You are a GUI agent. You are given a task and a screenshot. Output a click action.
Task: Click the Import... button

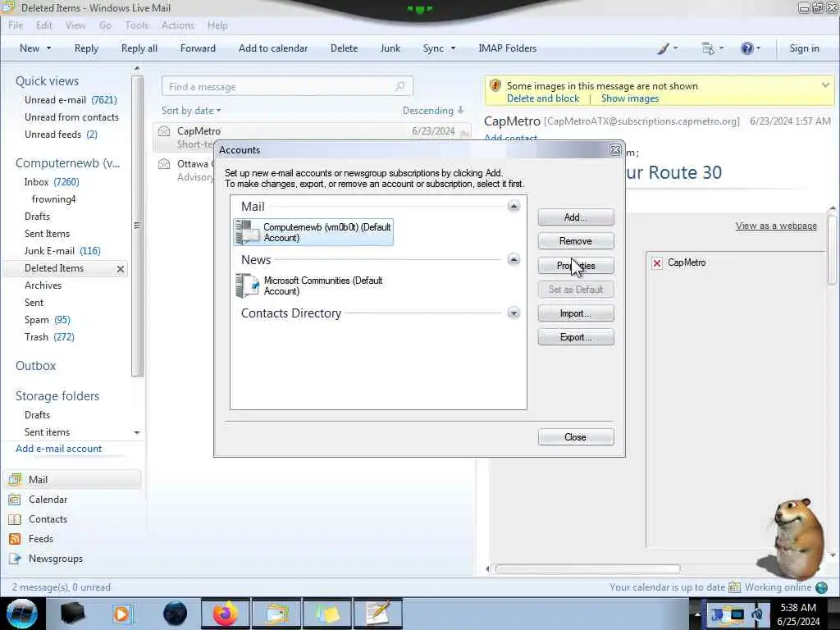[x=576, y=313]
